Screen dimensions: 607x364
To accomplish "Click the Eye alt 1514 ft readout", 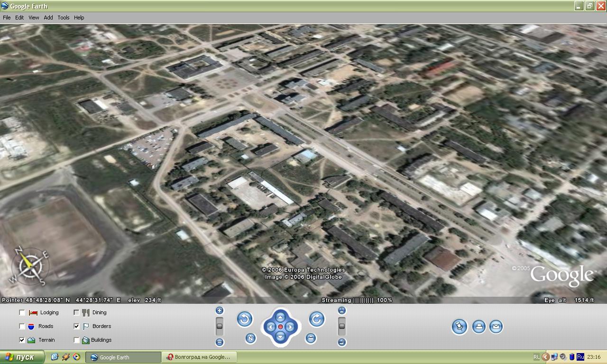I will pyautogui.click(x=570, y=300).
